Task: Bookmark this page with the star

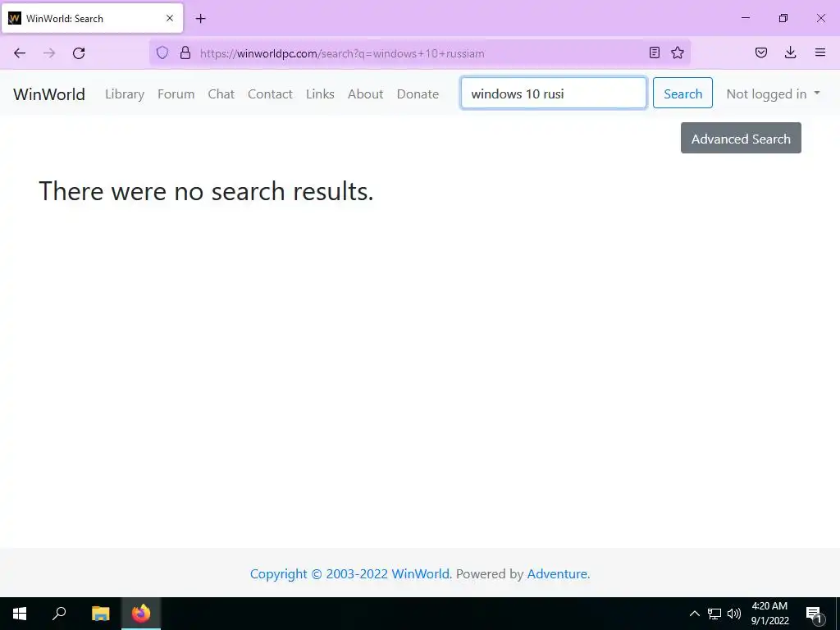Action: pyautogui.click(x=678, y=52)
